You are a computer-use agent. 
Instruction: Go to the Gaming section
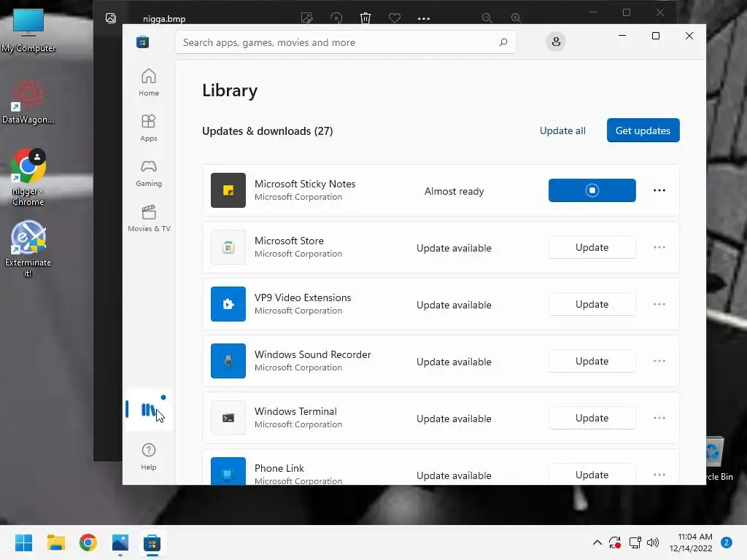point(149,173)
